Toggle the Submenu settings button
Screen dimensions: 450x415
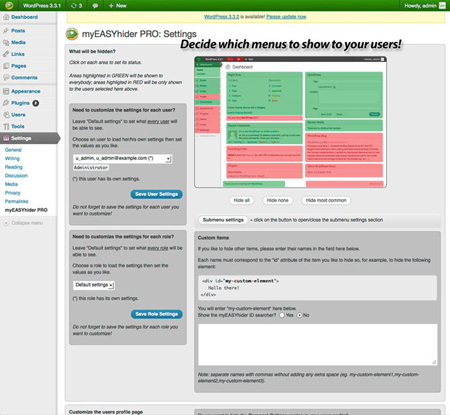223,220
